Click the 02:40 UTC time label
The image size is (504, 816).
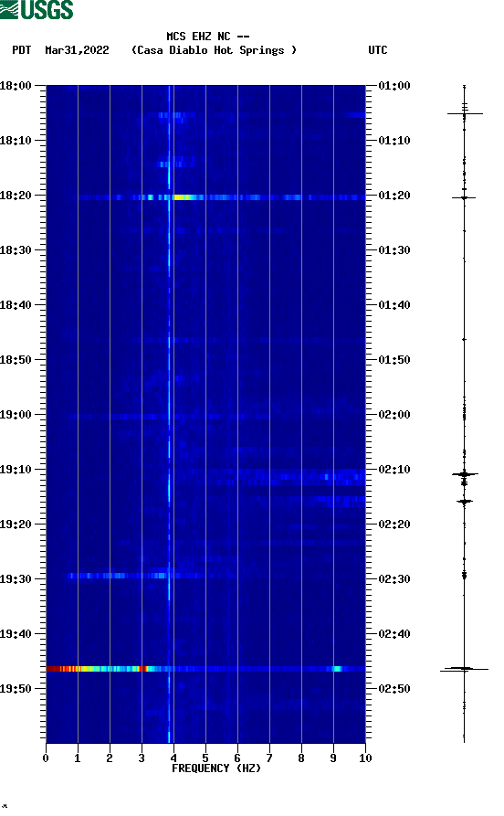pos(394,634)
